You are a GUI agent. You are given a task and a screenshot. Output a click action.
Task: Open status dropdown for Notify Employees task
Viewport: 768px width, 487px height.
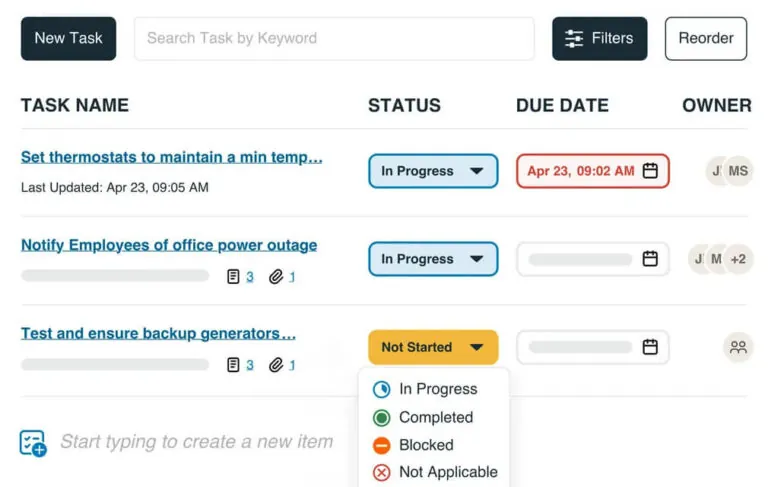pyautogui.click(x=433, y=259)
